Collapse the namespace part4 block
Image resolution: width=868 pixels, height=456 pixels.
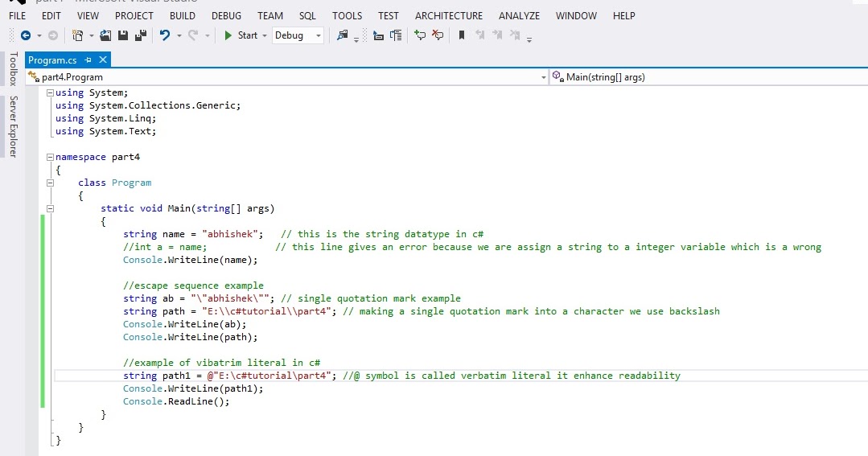51,157
